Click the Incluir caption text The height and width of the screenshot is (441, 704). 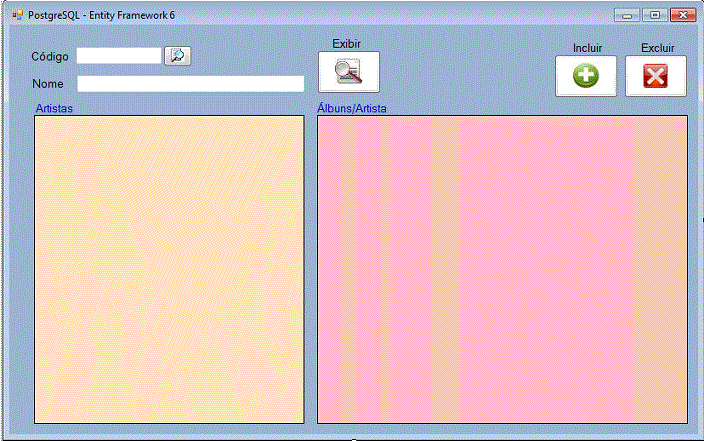[x=587, y=48]
